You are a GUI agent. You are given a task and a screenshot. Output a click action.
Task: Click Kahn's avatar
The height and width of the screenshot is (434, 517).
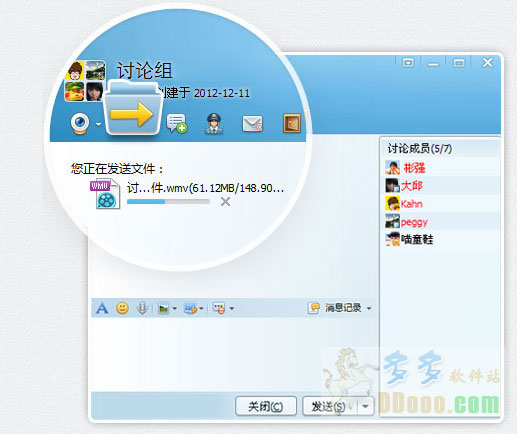click(392, 203)
